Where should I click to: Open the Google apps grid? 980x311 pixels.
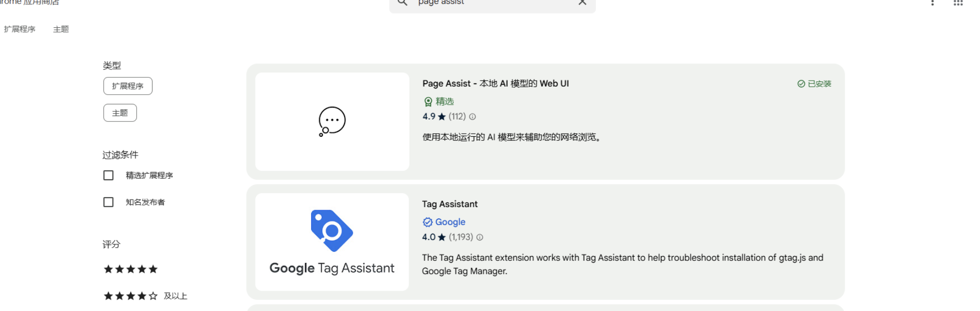tap(958, 3)
